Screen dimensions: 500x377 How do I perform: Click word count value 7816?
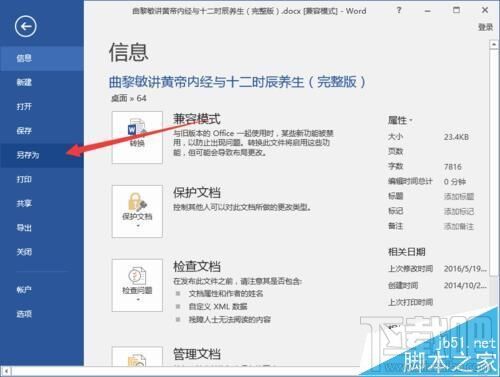pos(453,167)
